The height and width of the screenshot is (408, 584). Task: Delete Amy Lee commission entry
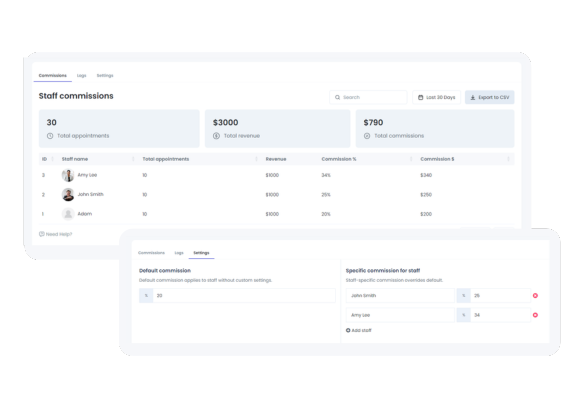[535, 315]
